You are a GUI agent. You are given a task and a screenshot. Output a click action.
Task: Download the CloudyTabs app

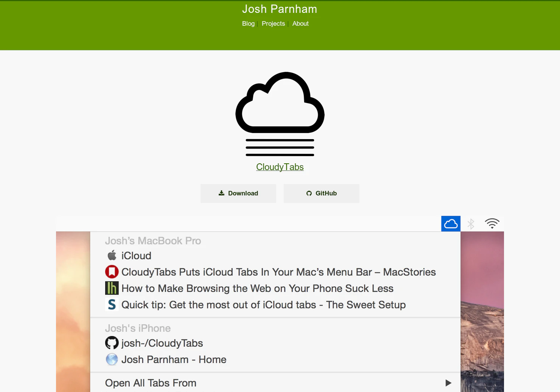coord(238,193)
